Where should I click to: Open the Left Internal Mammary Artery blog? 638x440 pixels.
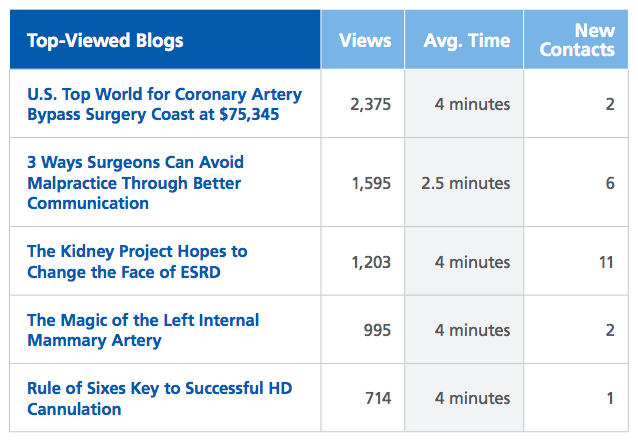point(143,330)
